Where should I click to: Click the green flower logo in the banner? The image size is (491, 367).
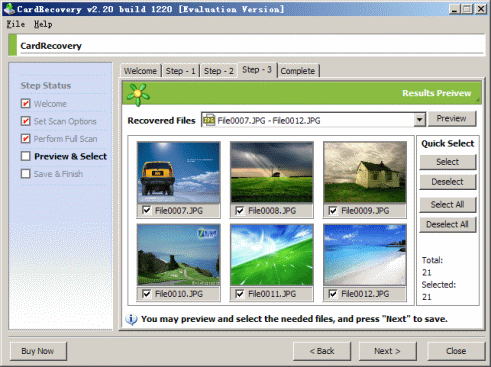coord(138,95)
